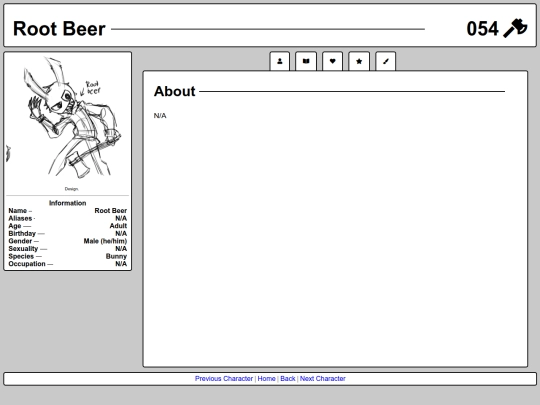Click the Occupation label
Screen dimensions: 540x405
(x=27, y=264)
